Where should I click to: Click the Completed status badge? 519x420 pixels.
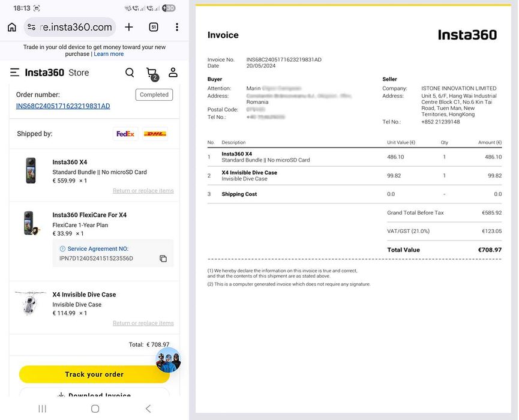click(154, 95)
